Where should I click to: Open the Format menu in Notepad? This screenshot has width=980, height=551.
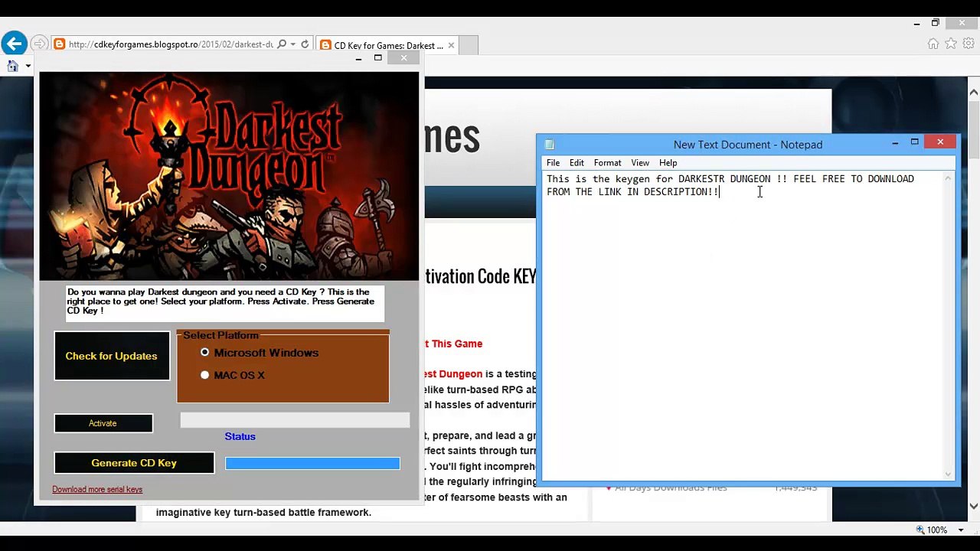tap(607, 163)
